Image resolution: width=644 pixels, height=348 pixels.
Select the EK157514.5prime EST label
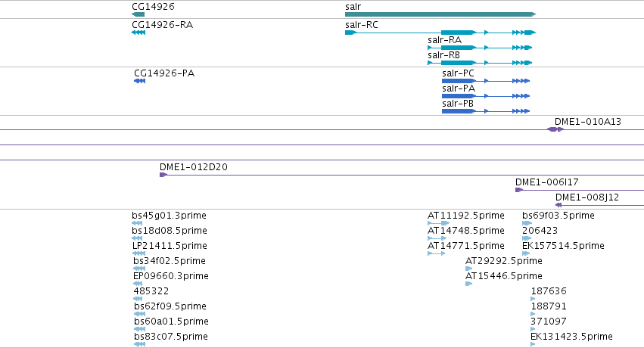[x=563, y=246]
